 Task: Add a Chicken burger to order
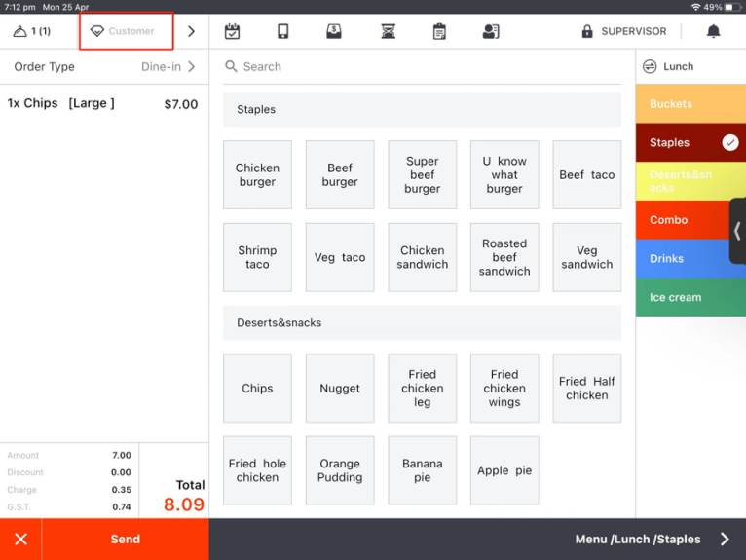point(257,175)
